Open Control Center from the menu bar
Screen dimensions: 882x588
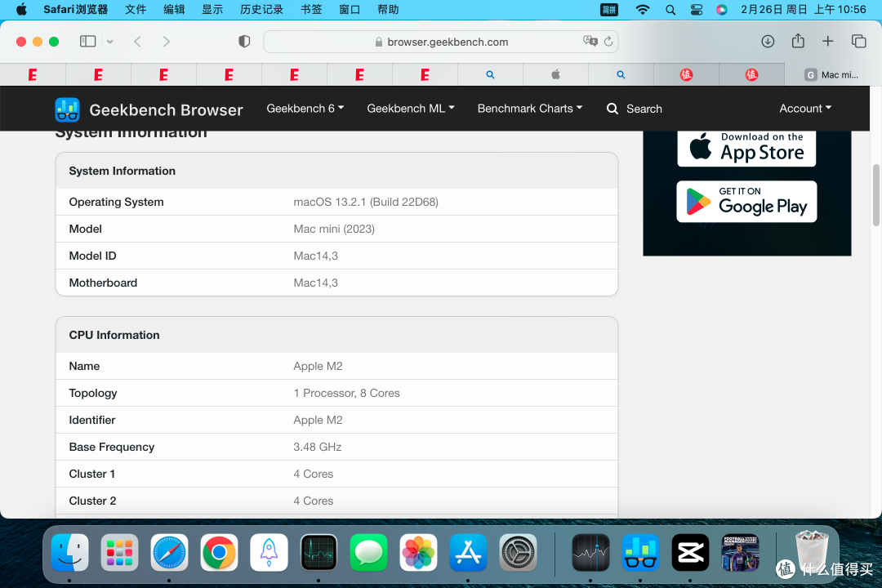pyautogui.click(x=697, y=10)
